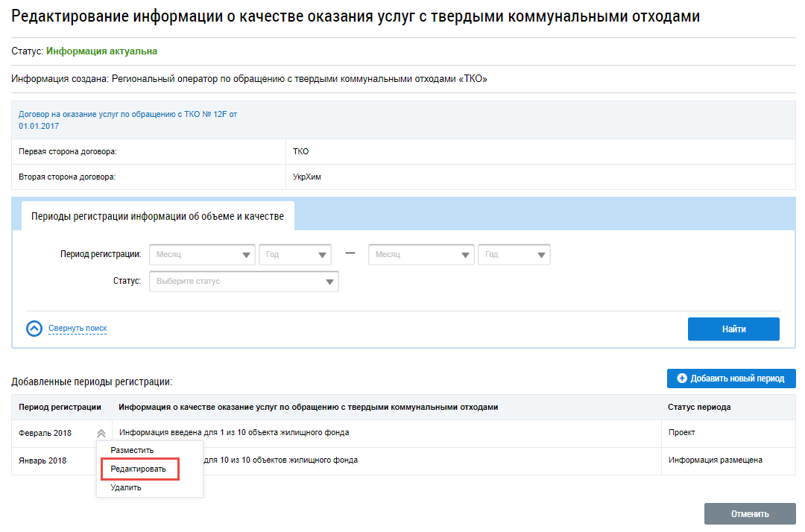Click the Информация размещена status cell

[x=715, y=460]
